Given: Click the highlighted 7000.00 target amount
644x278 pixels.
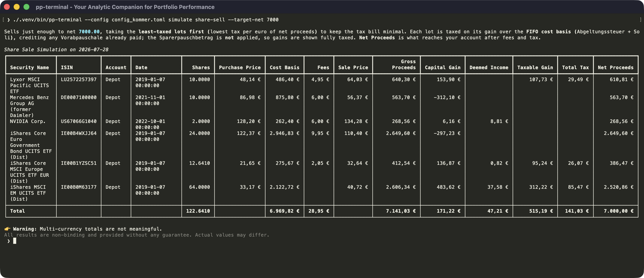Looking at the screenshot, I should tap(89, 32).
